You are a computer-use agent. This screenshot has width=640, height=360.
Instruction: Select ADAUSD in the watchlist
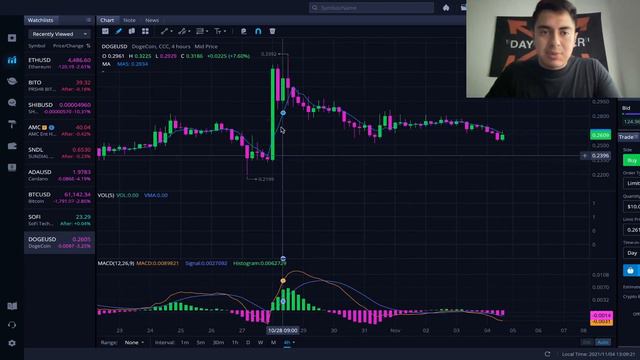[x=59, y=175]
